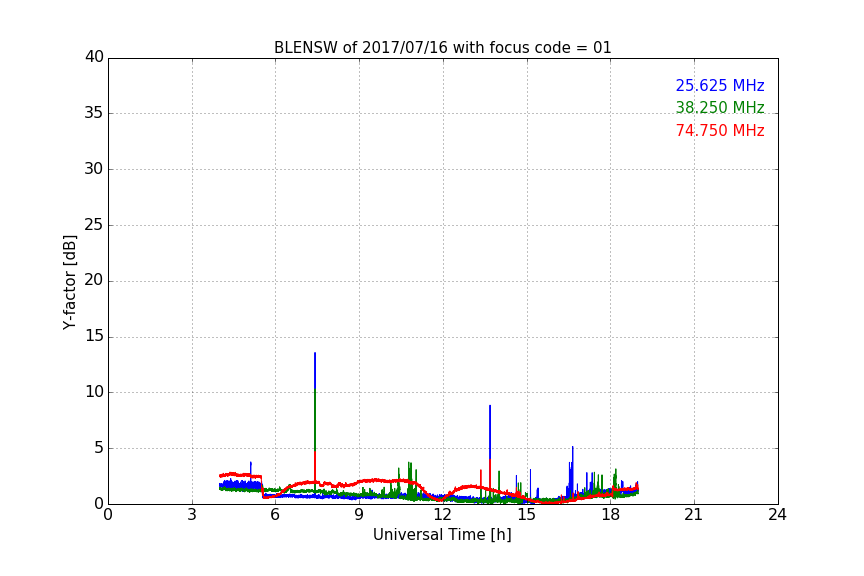The width and height of the screenshot is (864, 576).
Task: Click the x-axis tick label 3
Action: pyautogui.click(x=192, y=515)
